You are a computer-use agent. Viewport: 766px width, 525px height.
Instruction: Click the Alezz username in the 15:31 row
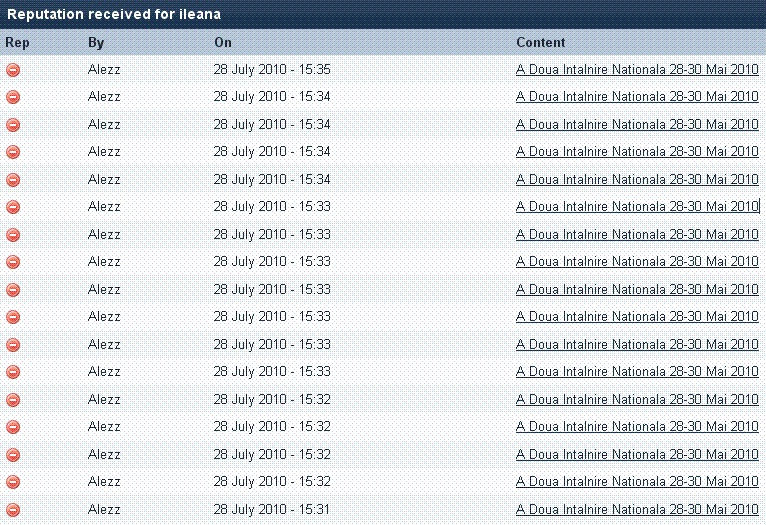pyautogui.click(x=104, y=510)
